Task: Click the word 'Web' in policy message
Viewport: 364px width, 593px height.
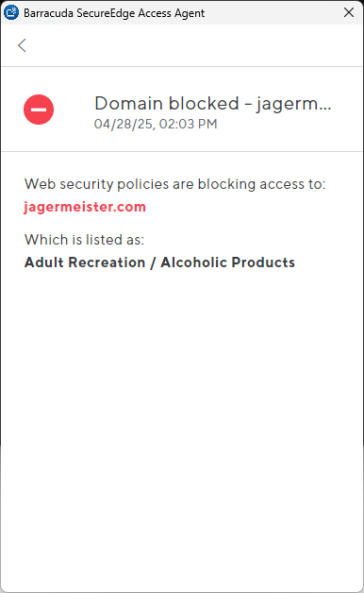Action: click(x=40, y=184)
